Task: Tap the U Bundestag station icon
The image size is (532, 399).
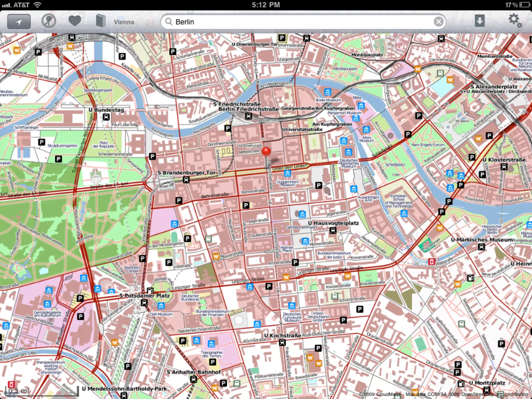Action: [106, 117]
